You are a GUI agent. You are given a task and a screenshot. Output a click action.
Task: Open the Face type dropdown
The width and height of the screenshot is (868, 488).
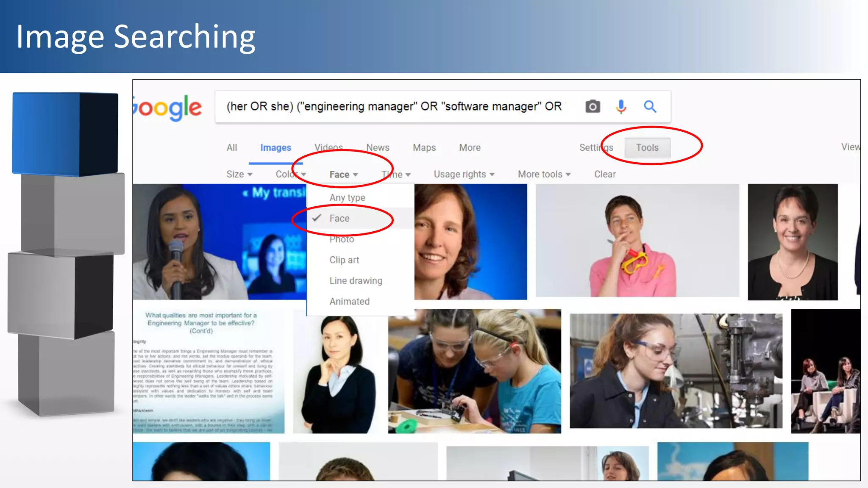coord(344,175)
